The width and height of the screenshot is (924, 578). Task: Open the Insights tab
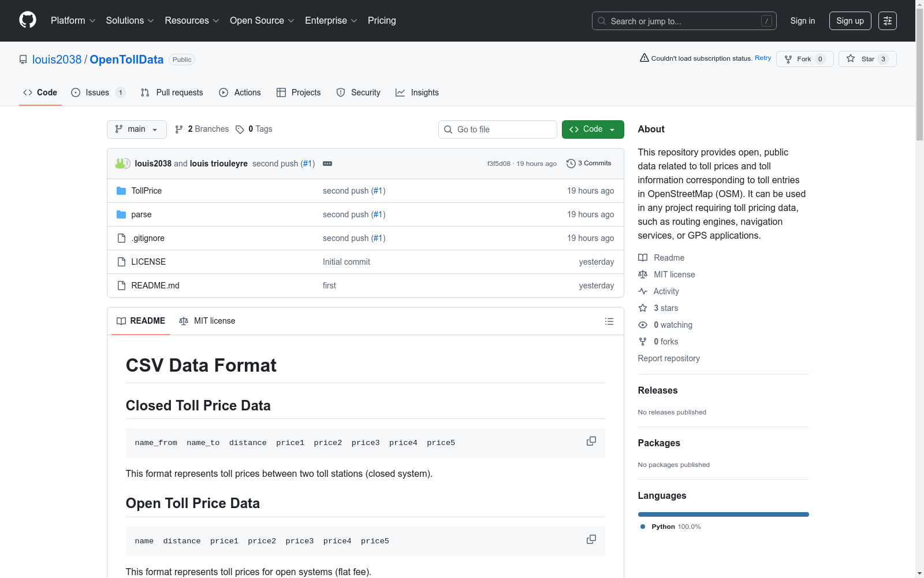click(x=418, y=92)
